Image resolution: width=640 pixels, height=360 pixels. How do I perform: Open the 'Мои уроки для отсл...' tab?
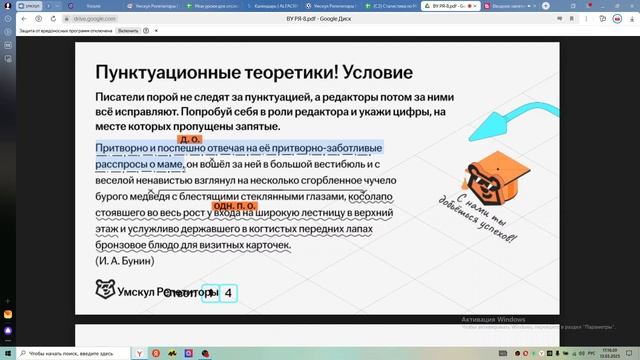click(x=212, y=6)
